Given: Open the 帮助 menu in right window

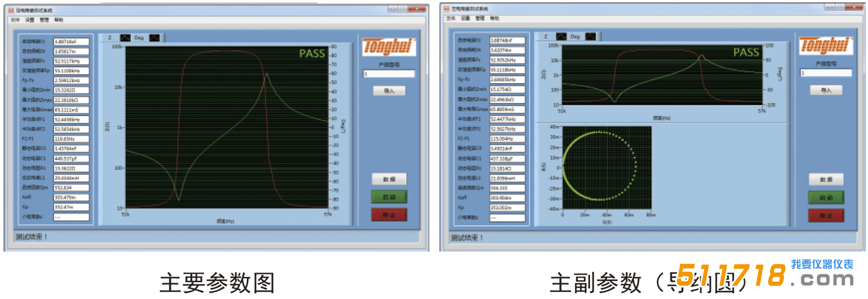Looking at the screenshot, I should click(494, 18).
